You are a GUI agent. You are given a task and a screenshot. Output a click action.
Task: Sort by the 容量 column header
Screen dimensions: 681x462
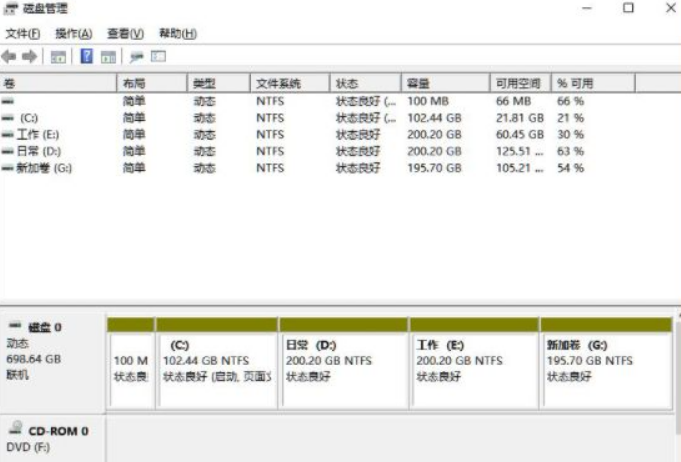click(418, 84)
